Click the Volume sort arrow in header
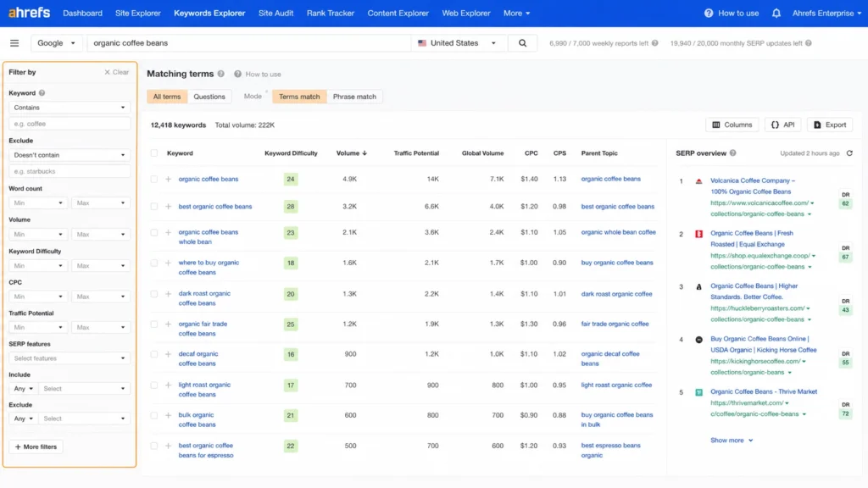Viewport: 868px width, 488px height. (364, 153)
